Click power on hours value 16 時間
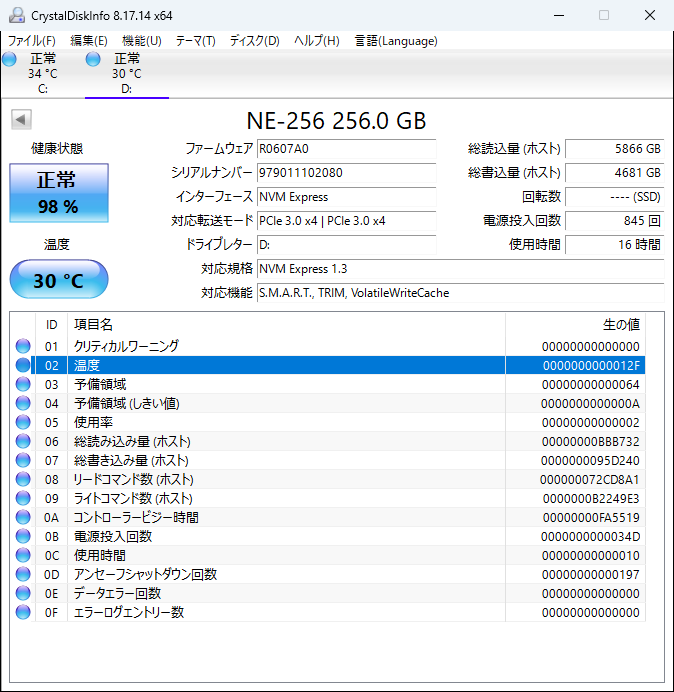674x692 pixels. [614, 244]
